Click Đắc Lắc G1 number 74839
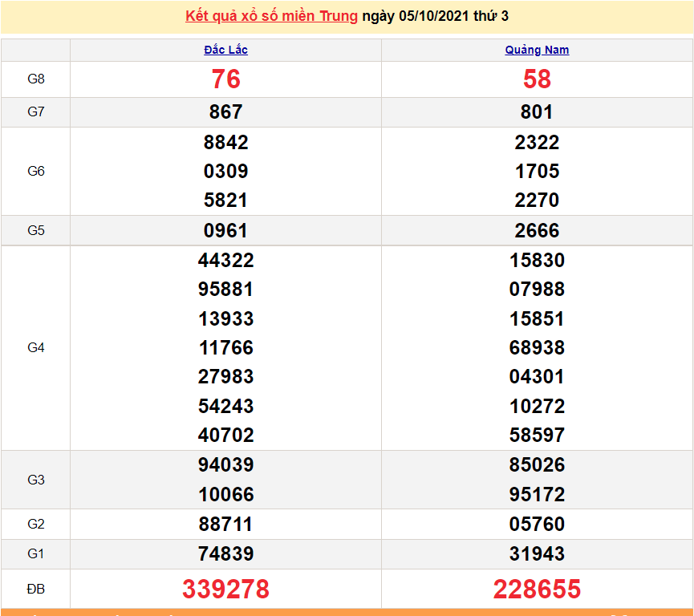 [x=226, y=554]
